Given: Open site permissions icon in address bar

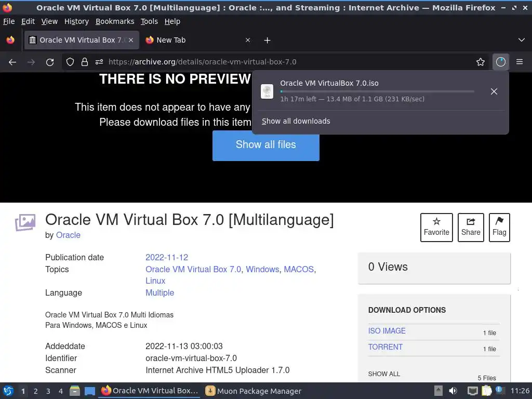Looking at the screenshot, I should (99, 62).
